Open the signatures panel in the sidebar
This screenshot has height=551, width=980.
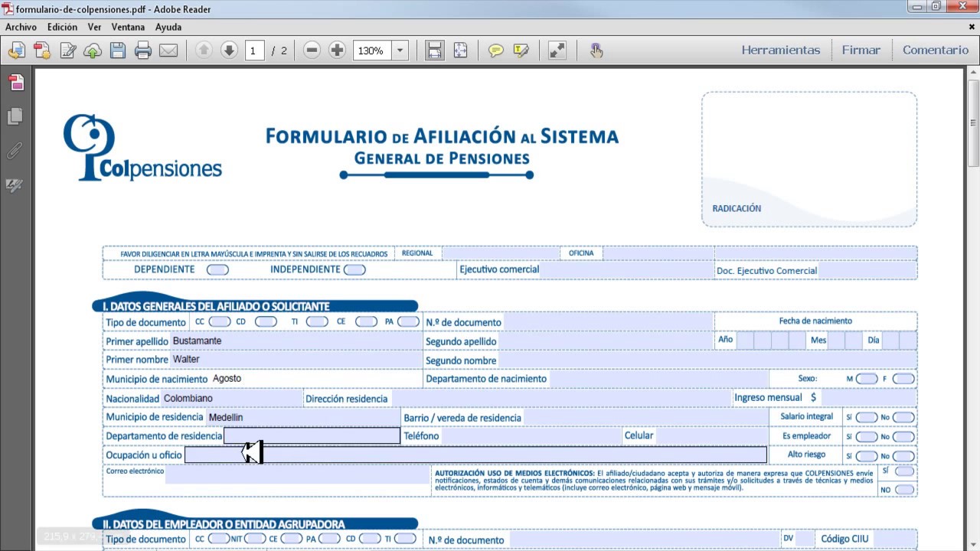15,184
